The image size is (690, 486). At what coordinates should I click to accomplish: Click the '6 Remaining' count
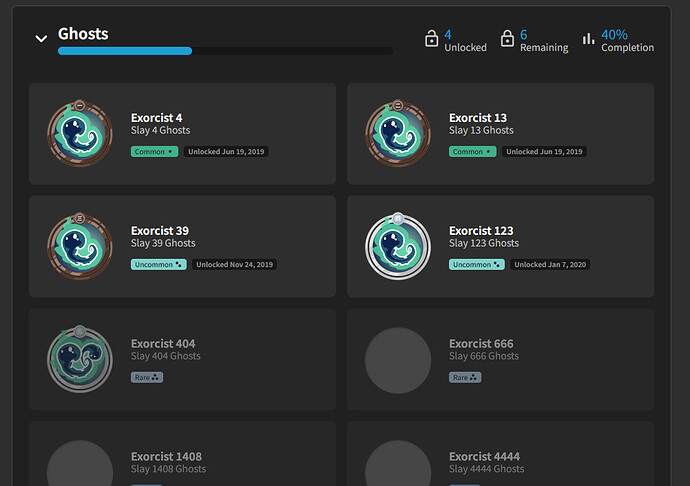[544, 40]
